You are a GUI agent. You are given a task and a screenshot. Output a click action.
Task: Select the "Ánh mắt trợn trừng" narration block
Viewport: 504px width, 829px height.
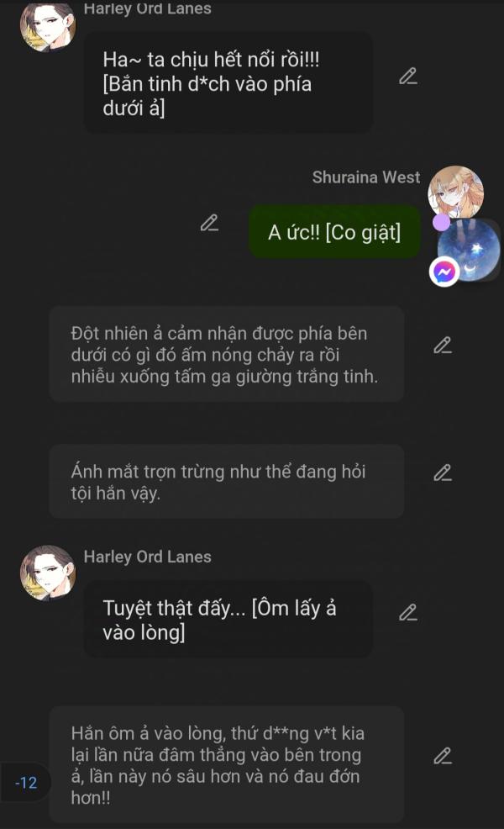point(227,482)
